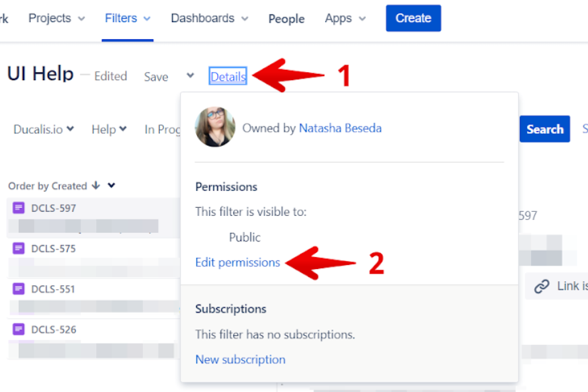Open the Save dropdown arrow
This screenshot has width=588, height=392.
point(189,77)
